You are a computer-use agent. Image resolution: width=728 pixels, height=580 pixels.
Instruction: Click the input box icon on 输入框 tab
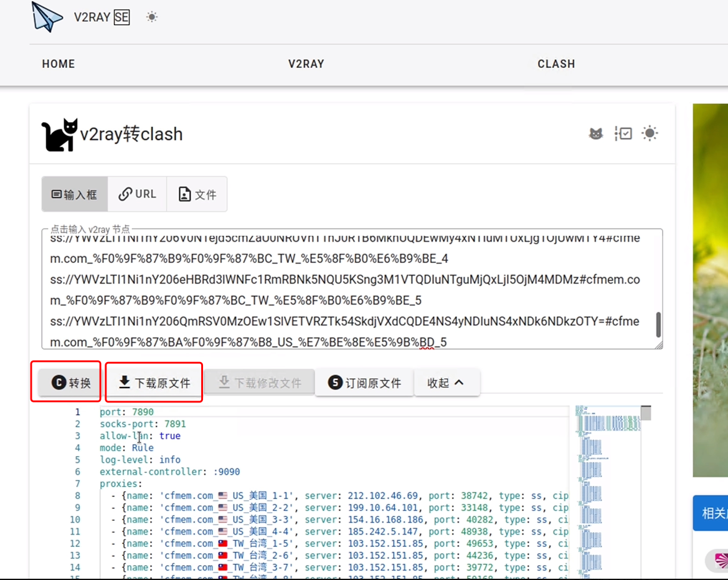click(57, 194)
